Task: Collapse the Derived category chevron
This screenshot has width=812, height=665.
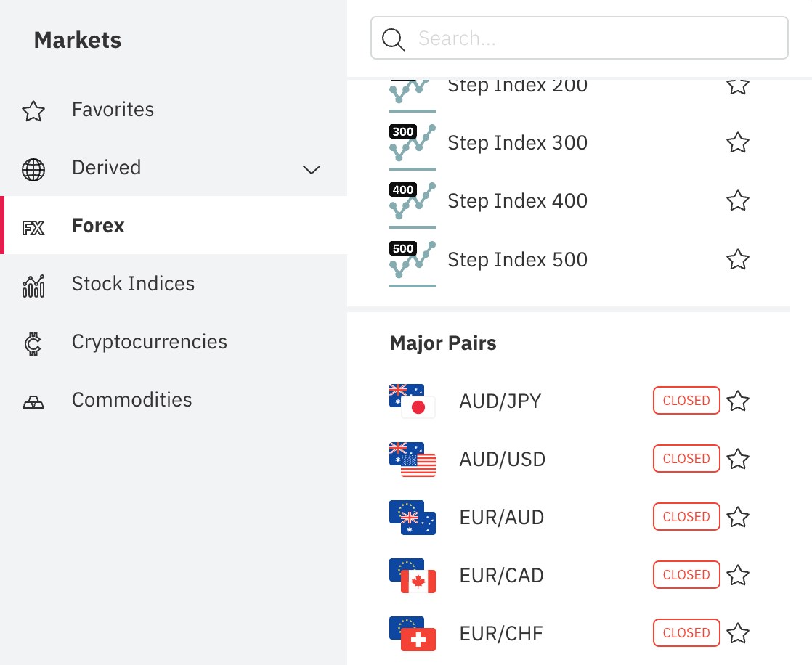Action: [x=311, y=169]
